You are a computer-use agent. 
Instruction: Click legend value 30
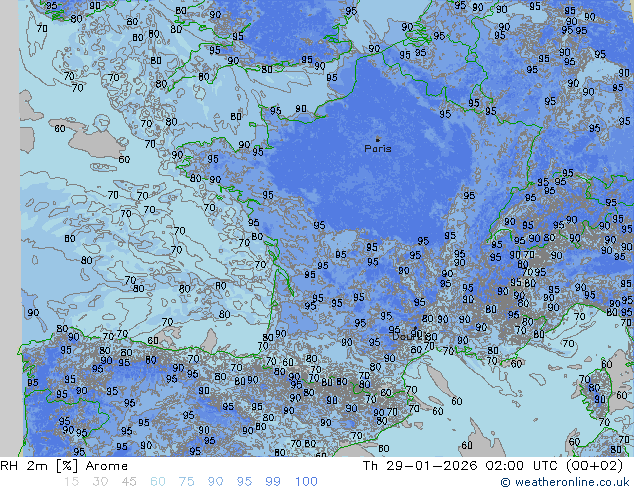coord(100,482)
